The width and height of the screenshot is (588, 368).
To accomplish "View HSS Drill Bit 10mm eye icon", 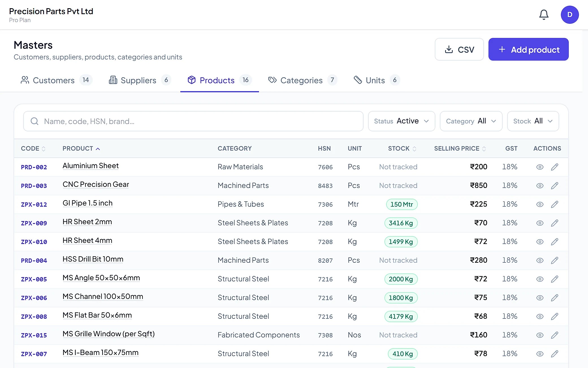I will [x=540, y=260].
